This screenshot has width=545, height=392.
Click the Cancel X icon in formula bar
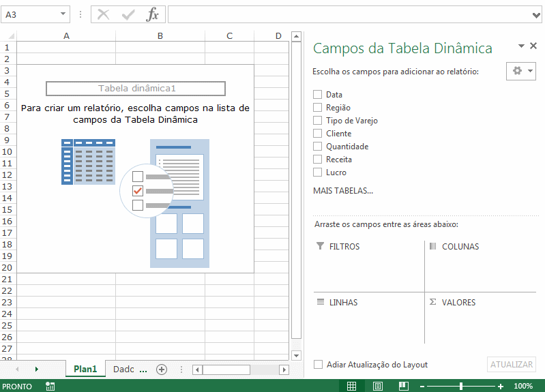click(103, 14)
